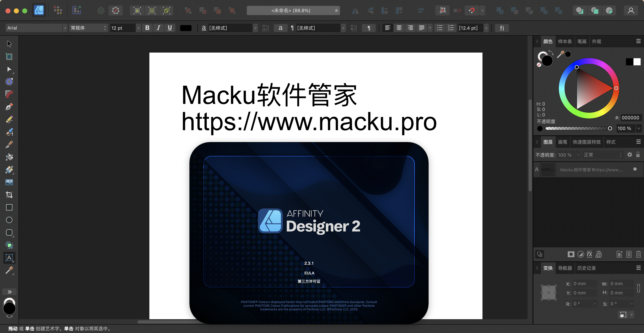Select the Artboard tool
Image resolution: width=644 pixels, height=333 pixels.
tap(9, 57)
